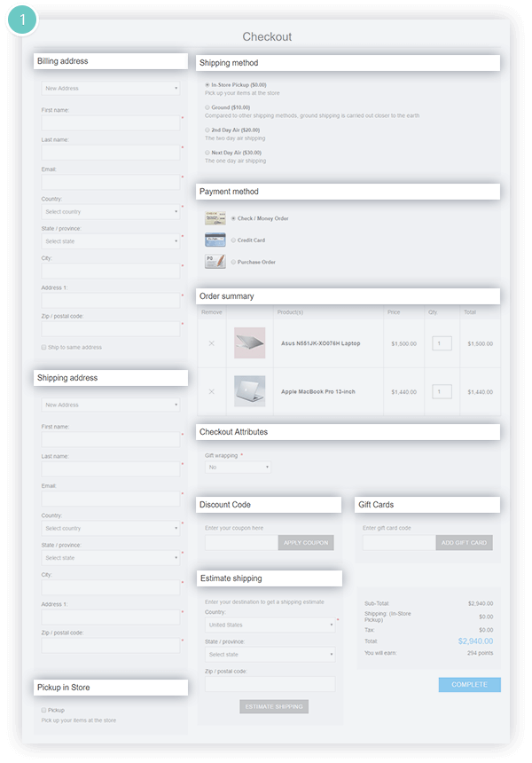
Task: Open Gift wrapping dropdown
Action: click(x=238, y=468)
